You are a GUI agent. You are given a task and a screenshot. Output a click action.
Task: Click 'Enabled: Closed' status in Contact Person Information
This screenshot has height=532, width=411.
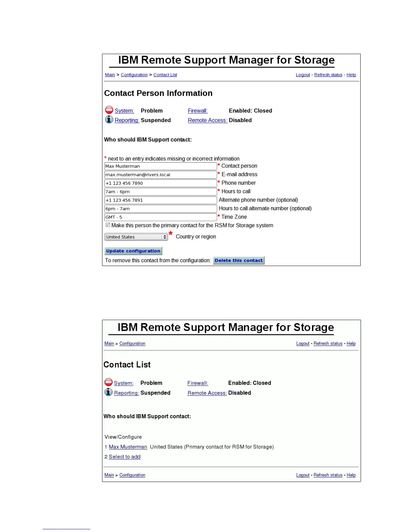250,111
